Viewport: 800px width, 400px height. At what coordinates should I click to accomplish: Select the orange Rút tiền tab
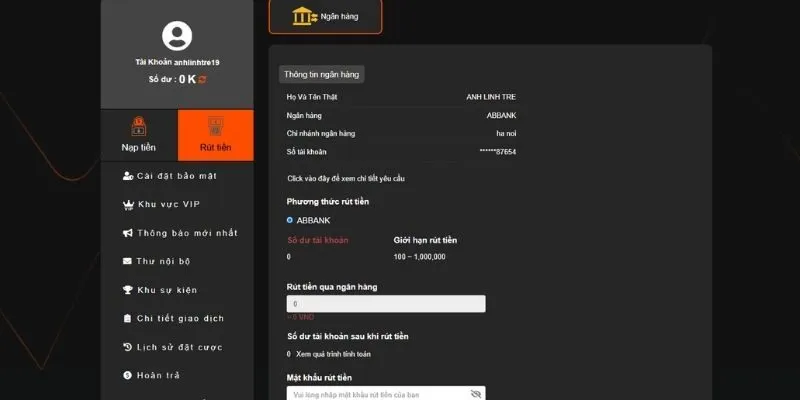(215, 135)
